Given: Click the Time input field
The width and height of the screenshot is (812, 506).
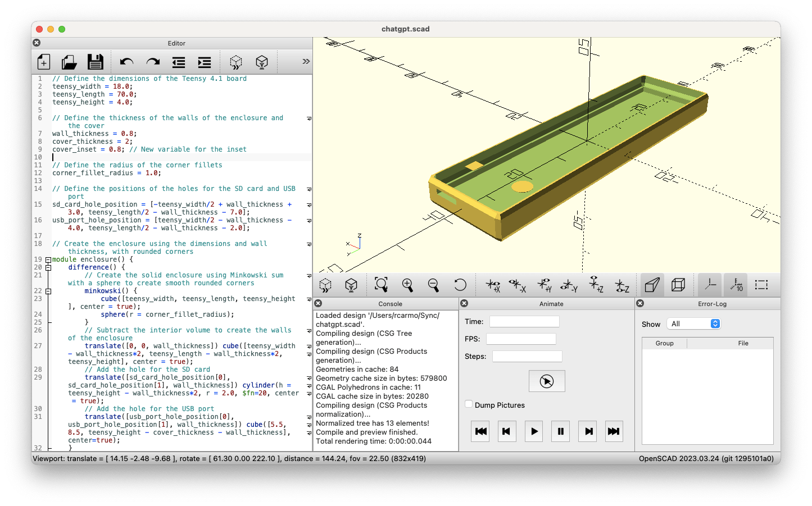Looking at the screenshot, I should (x=524, y=321).
